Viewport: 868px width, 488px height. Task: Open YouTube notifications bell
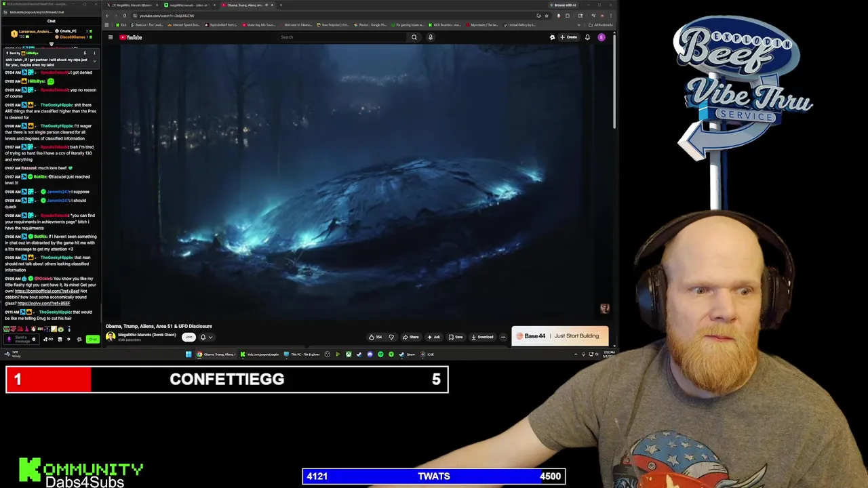(587, 37)
